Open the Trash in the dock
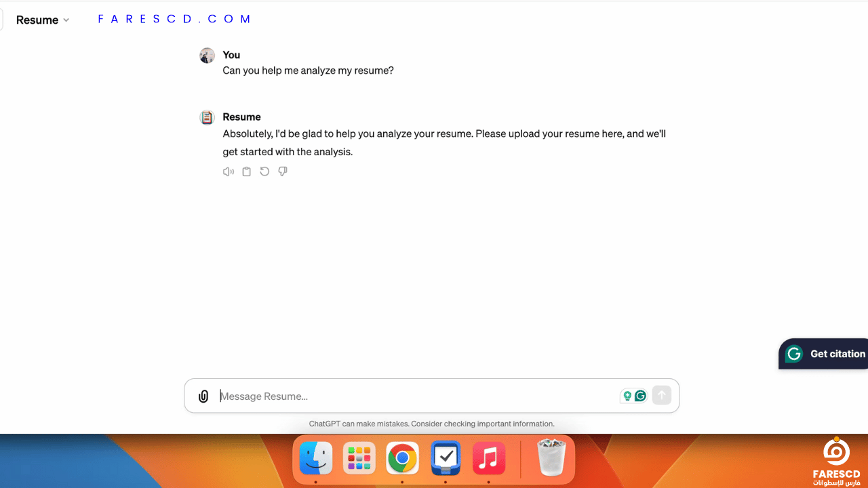Viewport: 868px width, 488px height. point(551,457)
